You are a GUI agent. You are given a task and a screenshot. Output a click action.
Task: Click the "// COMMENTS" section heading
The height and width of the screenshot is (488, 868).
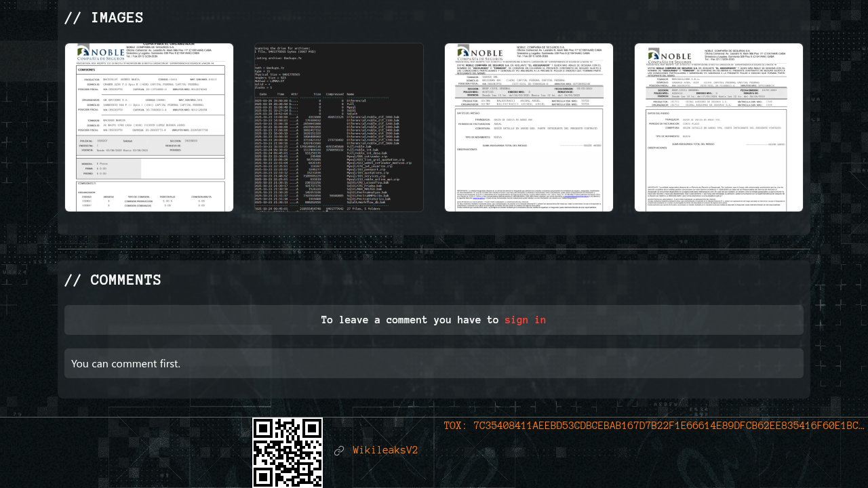pos(113,280)
